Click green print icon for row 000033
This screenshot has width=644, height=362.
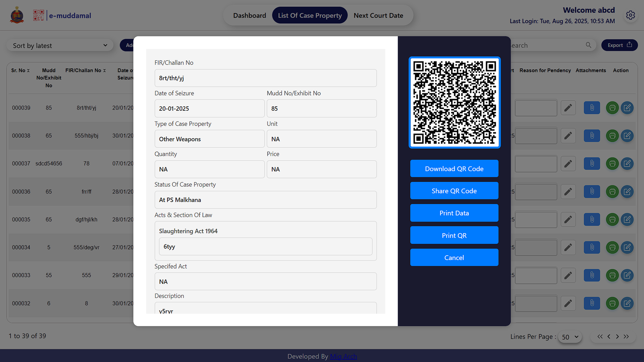click(612, 275)
